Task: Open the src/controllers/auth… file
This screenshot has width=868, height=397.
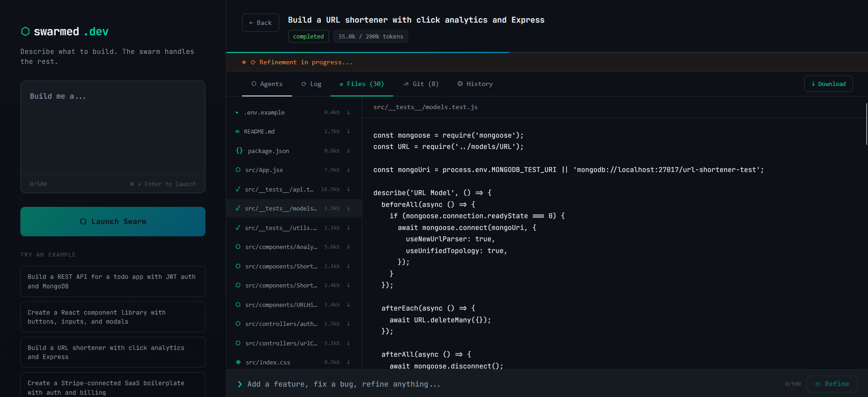Action: pos(294,324)
